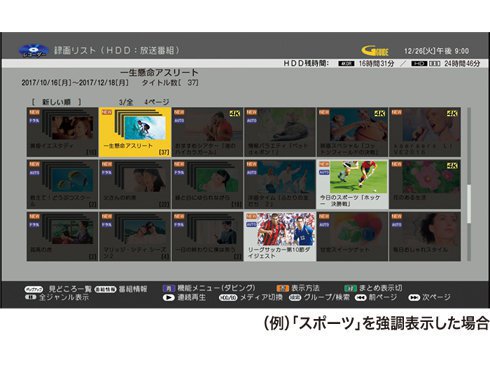Click the blue 機能メニュー button icon
Image resolution: width=490 pixels, height=368 pixels.
[169, 288]
